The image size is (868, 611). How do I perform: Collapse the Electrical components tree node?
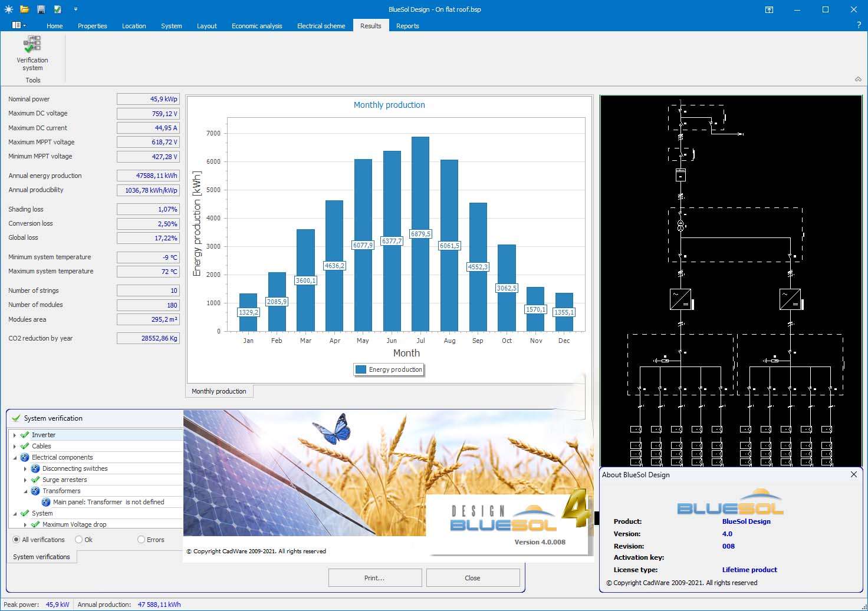[x=15, y=457]
